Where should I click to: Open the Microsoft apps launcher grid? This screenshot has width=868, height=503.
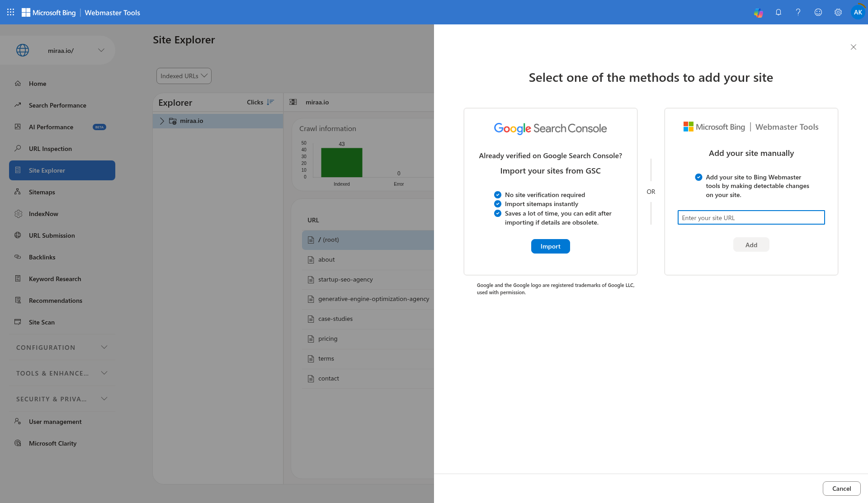click(11, 12)
